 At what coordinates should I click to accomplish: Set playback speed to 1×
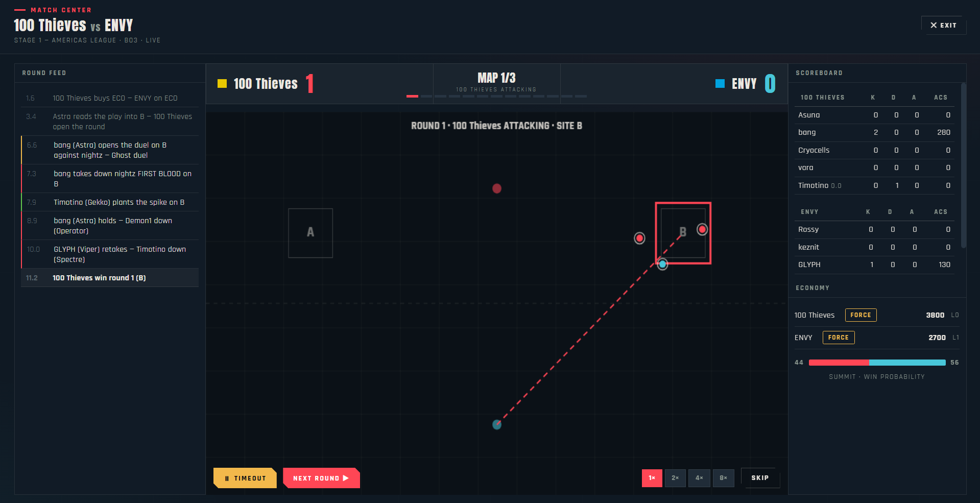pos(652,478)
